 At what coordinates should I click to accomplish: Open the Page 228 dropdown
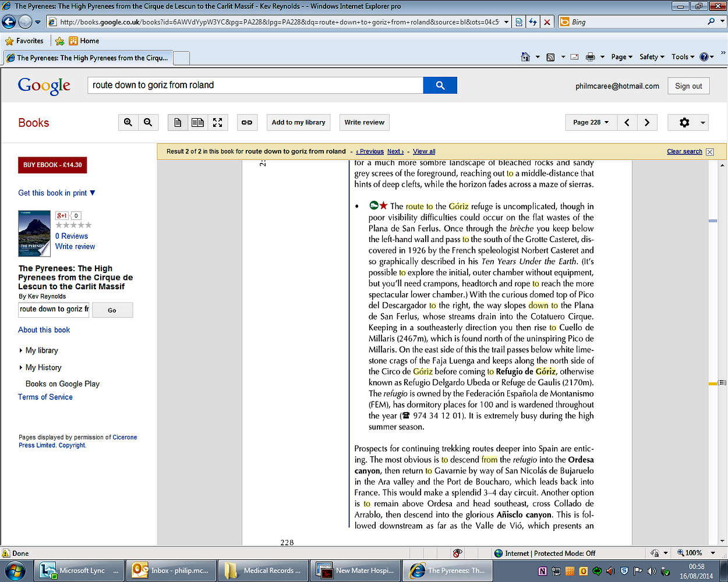(x=591, y=122)
